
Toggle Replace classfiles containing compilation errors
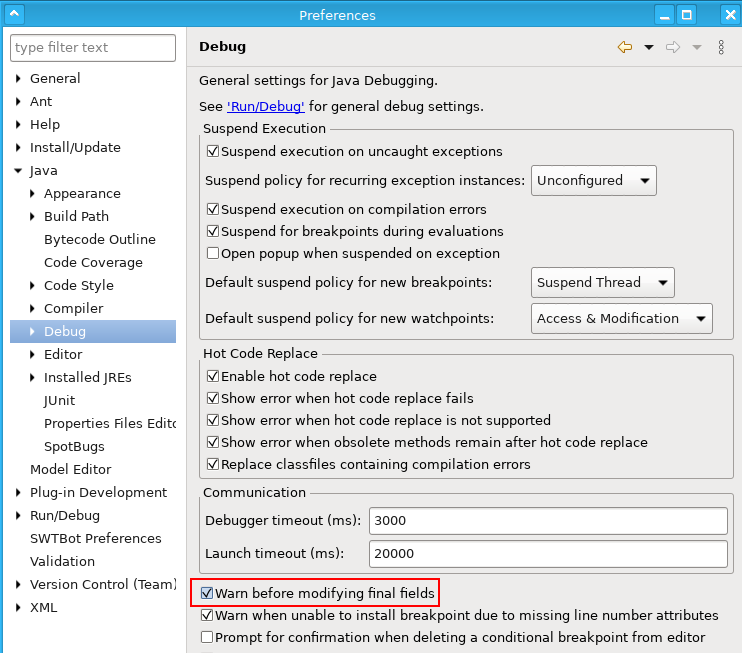pyautogui.click(x=213, y=464)
